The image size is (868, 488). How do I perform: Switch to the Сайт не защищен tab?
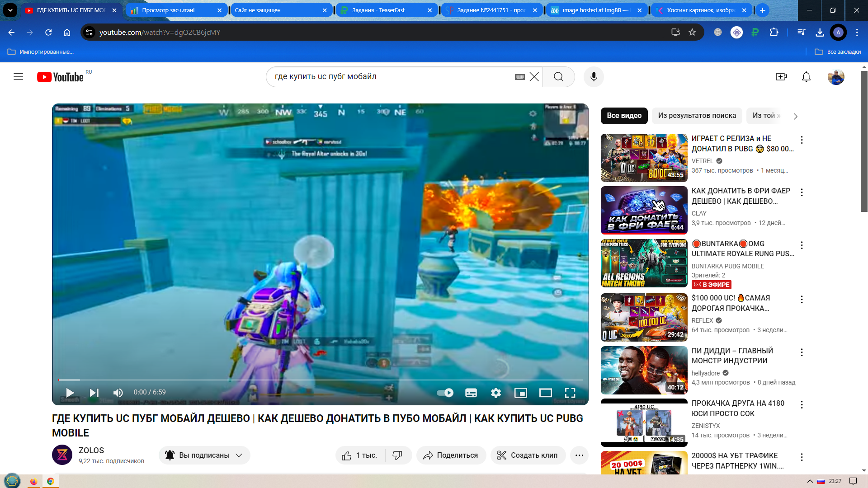(x=281, y=10)
